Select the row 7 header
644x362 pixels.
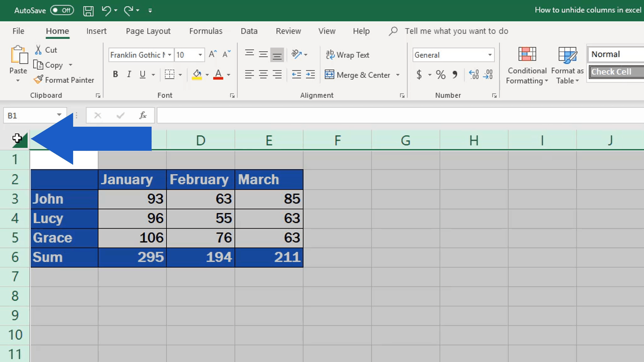(15, 277)
